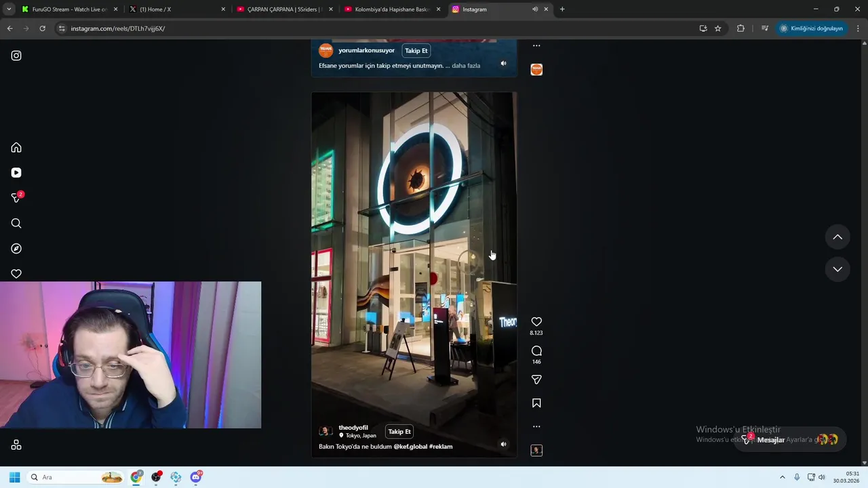Share the theodyofil reel via send icon
This screenshot has width=868, height=488.
(536, 380)
